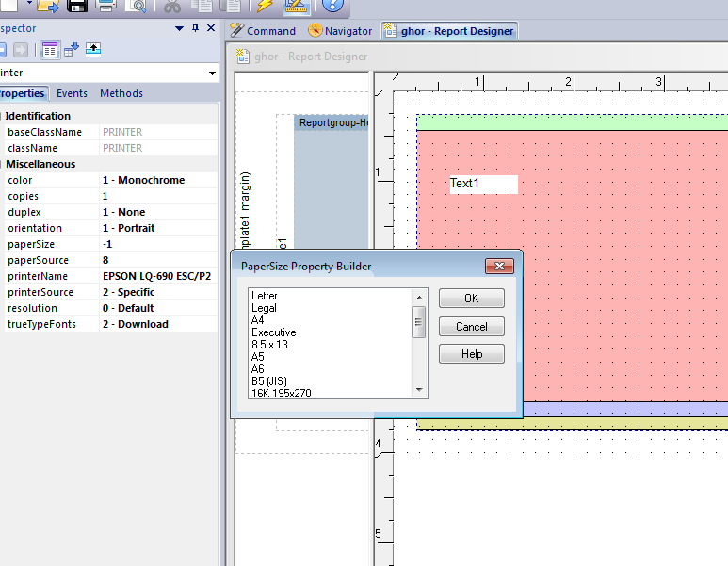Open the New toolbar button dropdown arrow
This screenshot has height=566, width=728.
[x=30, y=6]
